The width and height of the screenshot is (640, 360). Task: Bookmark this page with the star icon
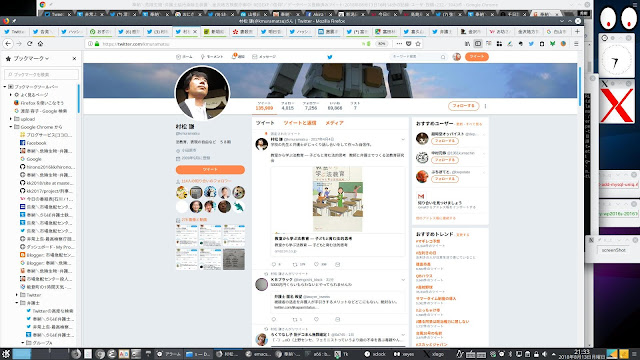click(x=418, y=43)
